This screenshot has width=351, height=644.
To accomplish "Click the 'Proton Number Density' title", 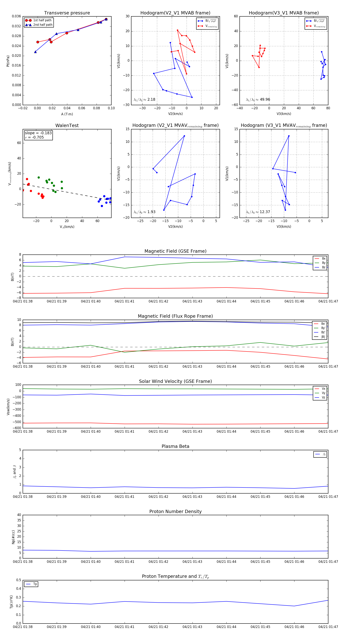I will [175, 511].
